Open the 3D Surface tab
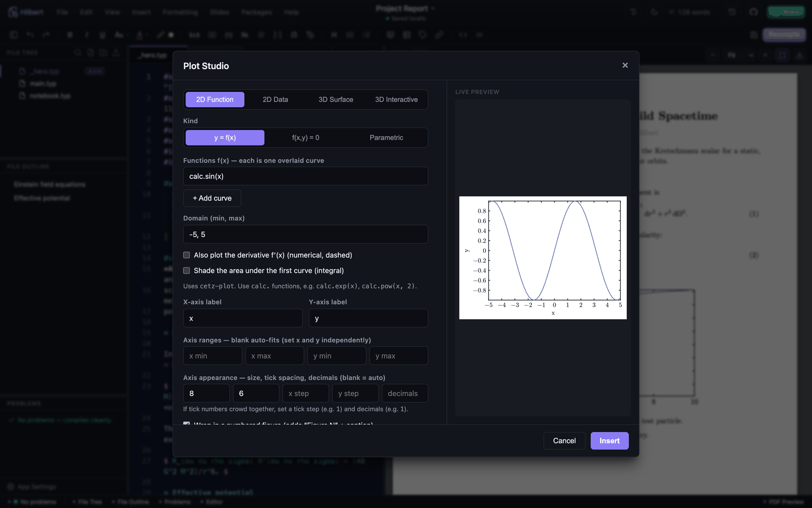The image size is (812, 508). tap(336, 100)
